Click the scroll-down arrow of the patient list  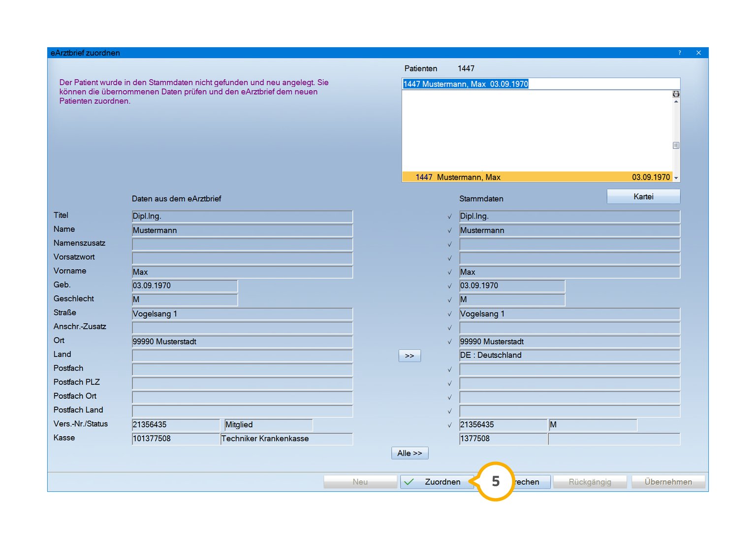(x=676, y=178)
